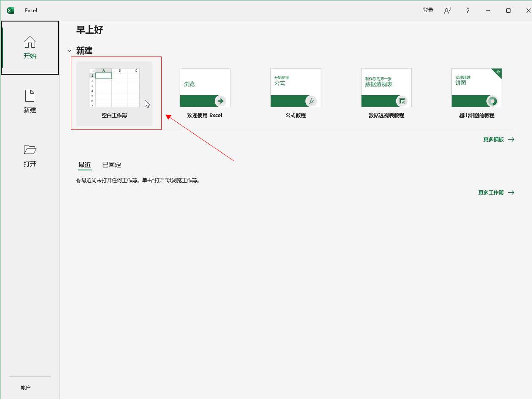The width and height of the screenshot is (532, 399).
Task: Switch to the 已固定 tab
Action: (112, 165)
